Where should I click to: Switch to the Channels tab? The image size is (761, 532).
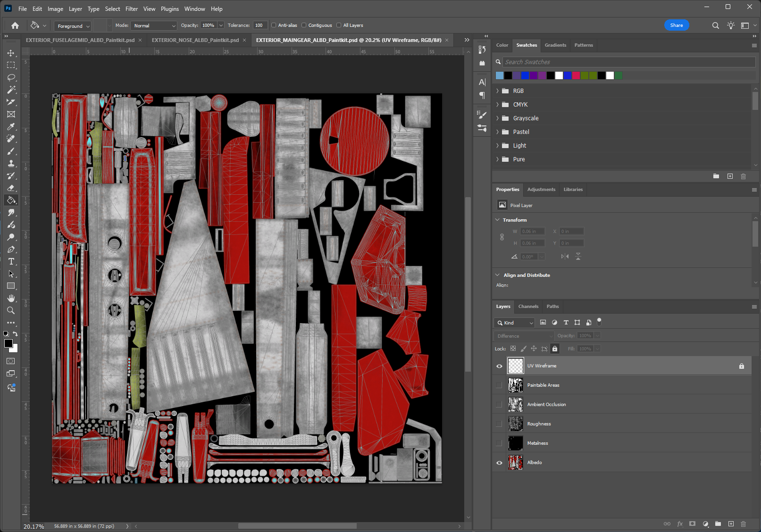coord(528,307)
